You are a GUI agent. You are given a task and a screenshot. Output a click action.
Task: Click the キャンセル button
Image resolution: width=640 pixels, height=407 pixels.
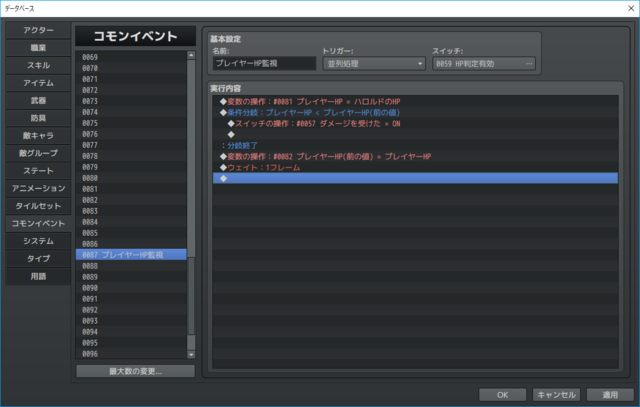pyautogui.click(x=556, y=395)
